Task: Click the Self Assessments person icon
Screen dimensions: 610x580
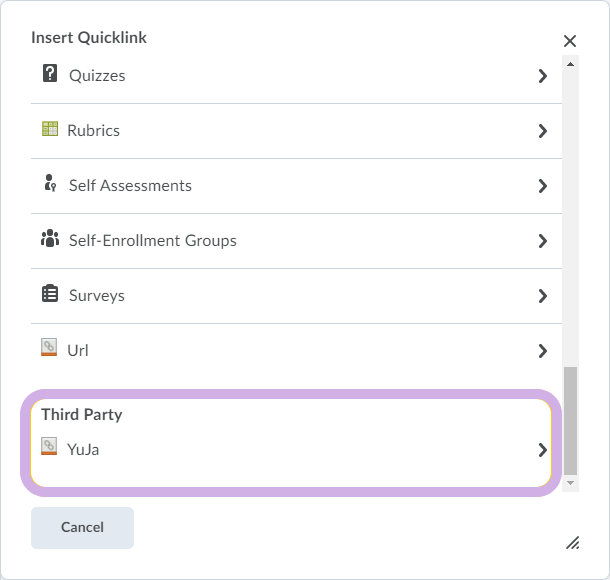Action: tap(51, 183)
